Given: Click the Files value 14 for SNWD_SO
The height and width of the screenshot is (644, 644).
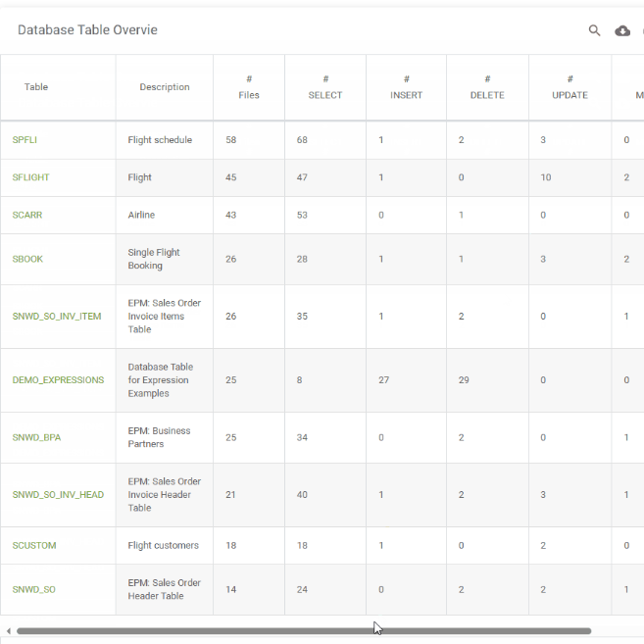Looking at the screenshot, I should tap(230, 589).
